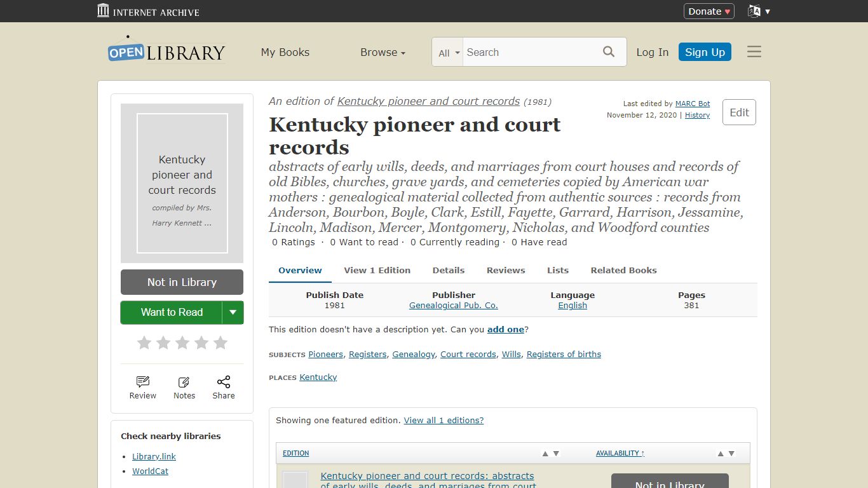
Task: Sort Edition column descending arrow
Action: 556,453
